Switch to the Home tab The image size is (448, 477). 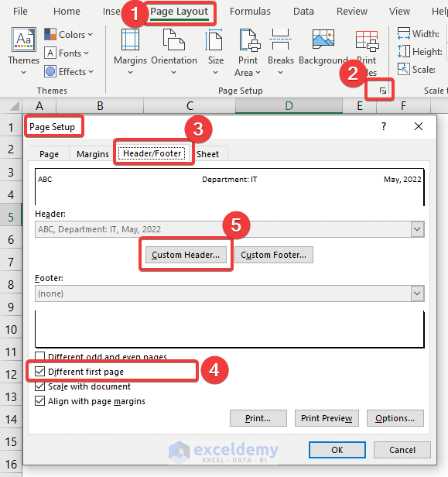pos(67,12)
